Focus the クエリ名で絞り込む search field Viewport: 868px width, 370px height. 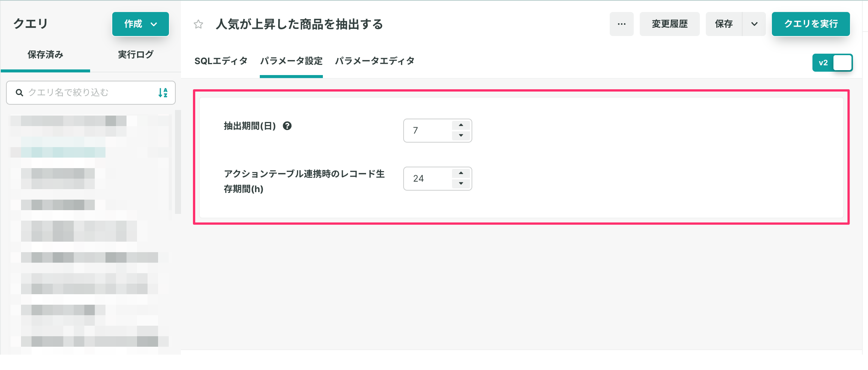[91, 93]
